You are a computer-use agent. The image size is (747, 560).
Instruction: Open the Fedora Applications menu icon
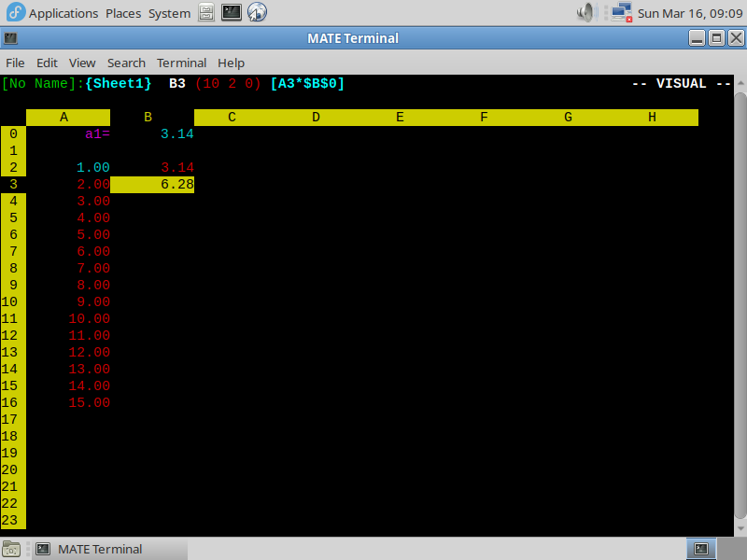pyautogui.click(x=15, y=13)
